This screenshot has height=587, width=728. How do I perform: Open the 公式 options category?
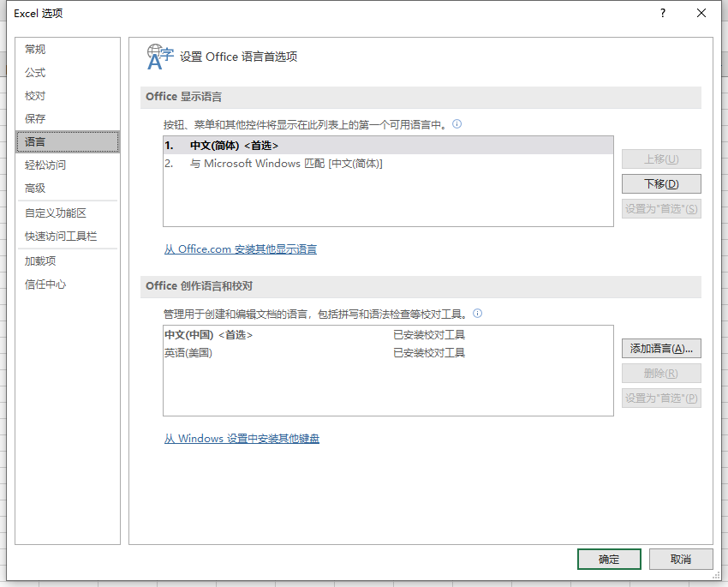click(68, 73)
